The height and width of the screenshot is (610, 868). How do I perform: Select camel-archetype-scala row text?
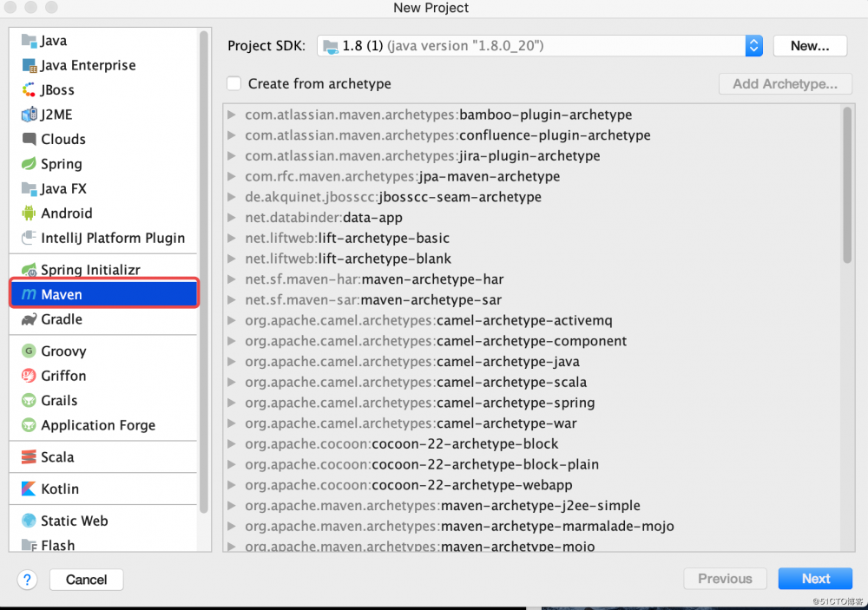click(x=416, y=382)
